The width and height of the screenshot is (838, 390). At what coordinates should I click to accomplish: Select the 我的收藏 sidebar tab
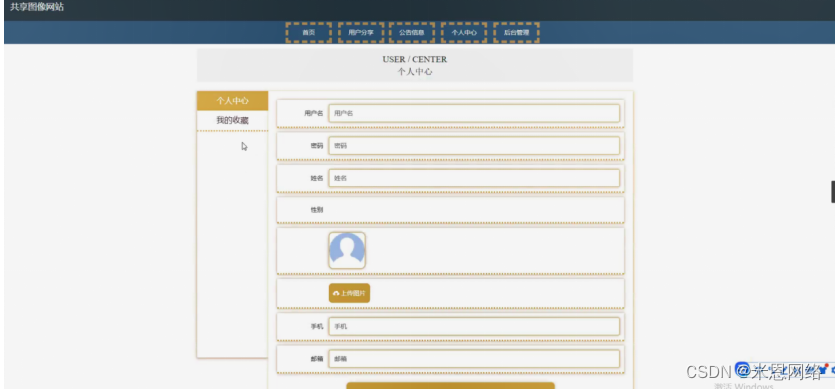(x=232, y=121)
